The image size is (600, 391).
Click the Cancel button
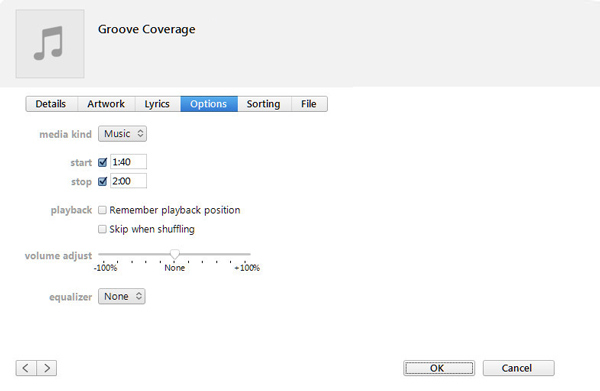[x=518, y=368]
